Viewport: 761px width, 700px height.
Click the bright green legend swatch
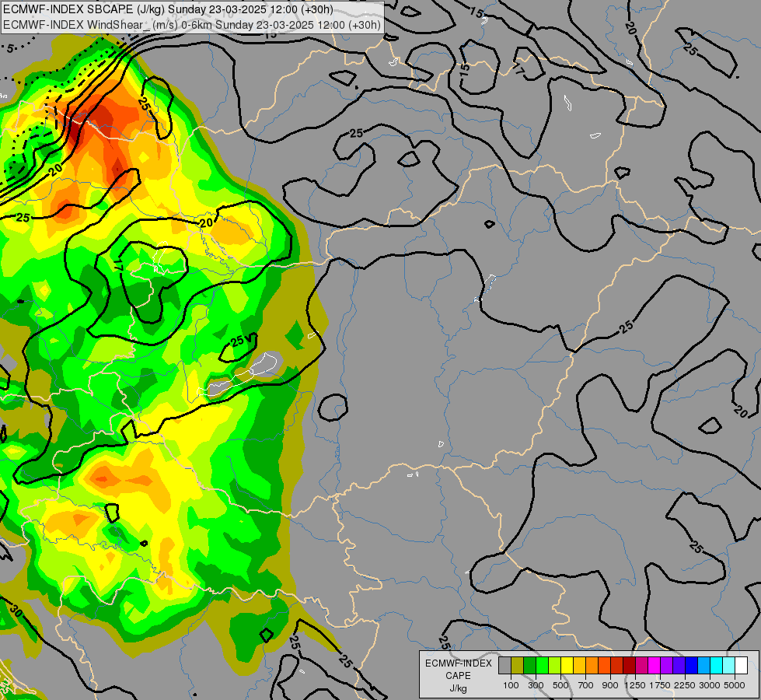[x=542, y=665]
